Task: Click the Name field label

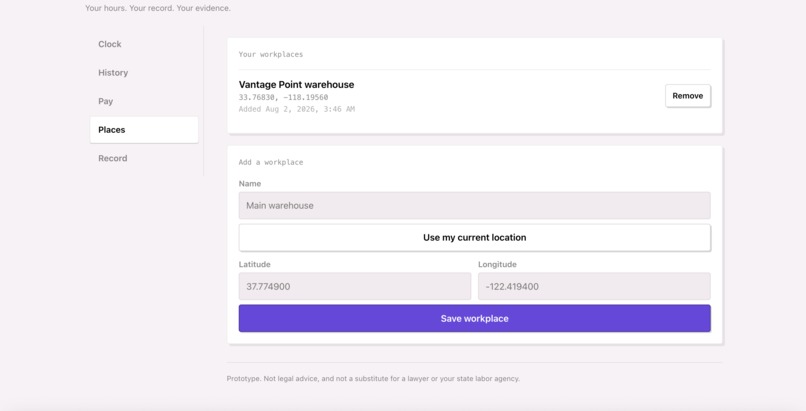Action: click(250, 184)
